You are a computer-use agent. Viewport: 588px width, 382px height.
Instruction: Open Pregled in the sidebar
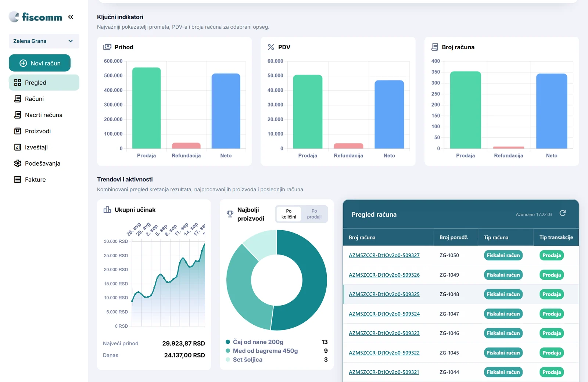(x=44, y=83)
